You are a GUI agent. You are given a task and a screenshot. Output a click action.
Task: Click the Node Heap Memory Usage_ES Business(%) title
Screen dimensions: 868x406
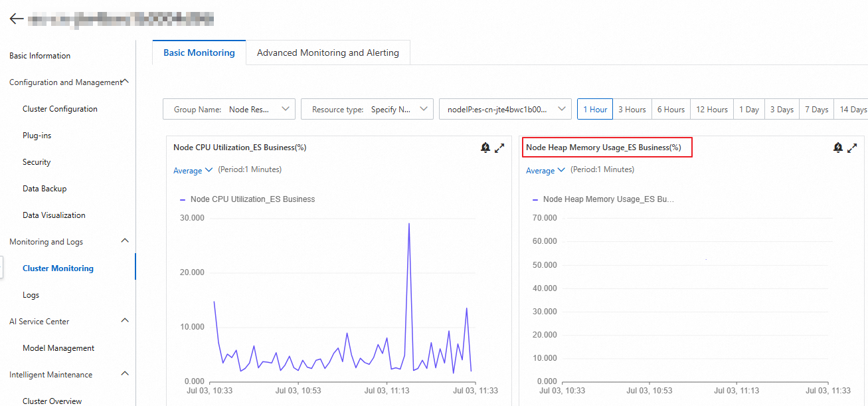[604, 148]
